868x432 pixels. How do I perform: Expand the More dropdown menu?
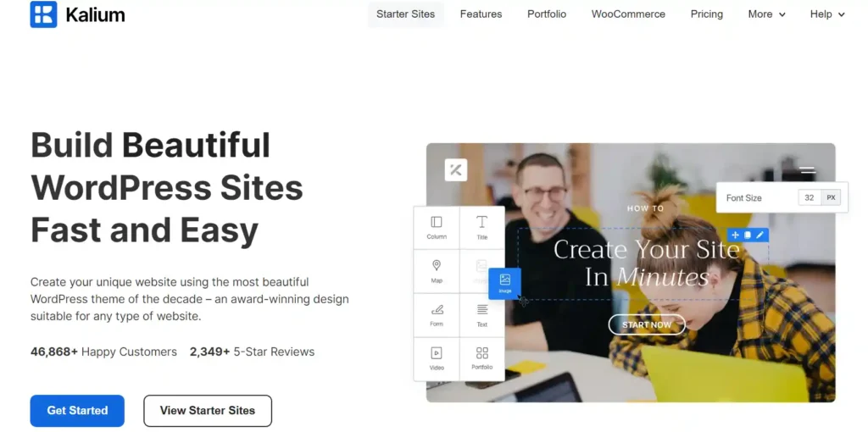tap(766, 14)
